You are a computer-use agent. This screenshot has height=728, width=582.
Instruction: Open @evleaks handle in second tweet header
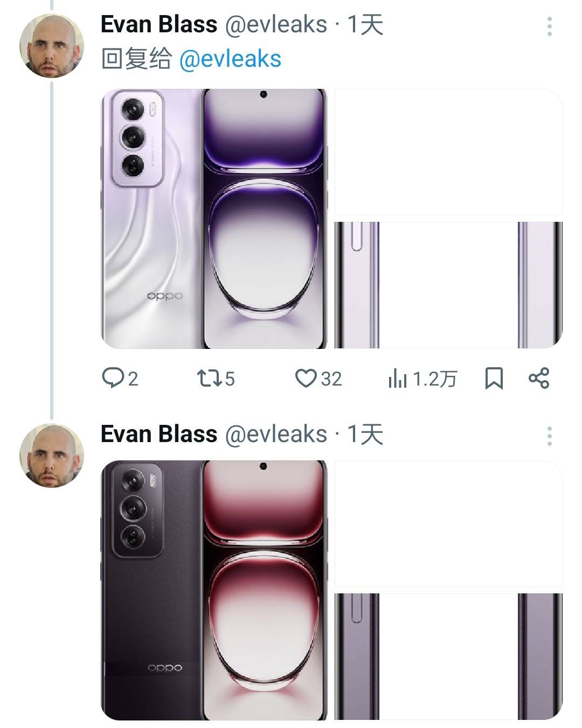coord(276,434)
